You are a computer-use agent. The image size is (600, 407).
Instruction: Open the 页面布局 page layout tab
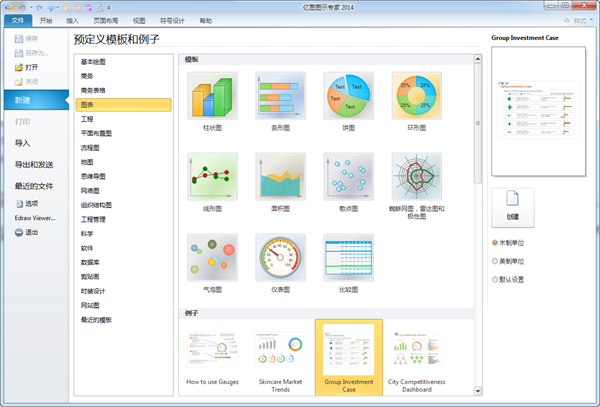coord(106,21)
